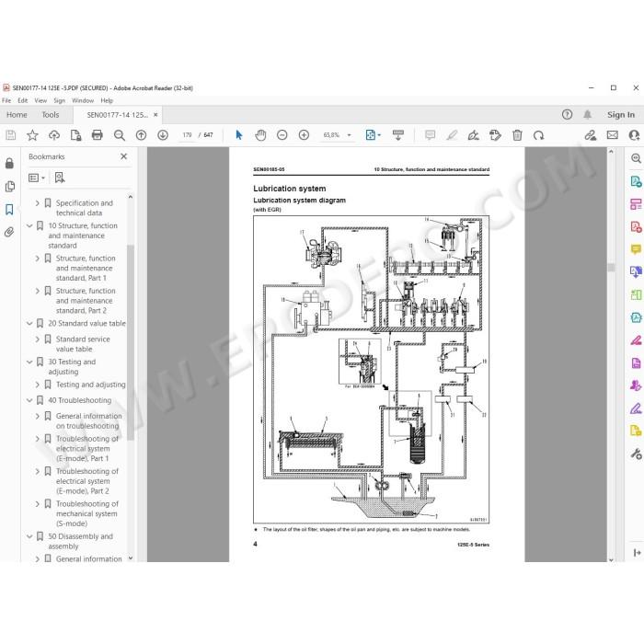
Task: Click the page number input field
Action: click(188, 135)
